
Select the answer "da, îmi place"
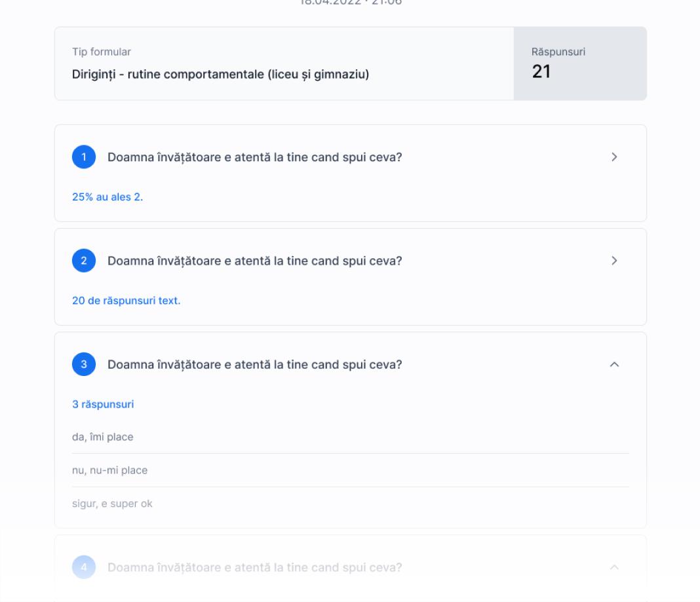103,437
